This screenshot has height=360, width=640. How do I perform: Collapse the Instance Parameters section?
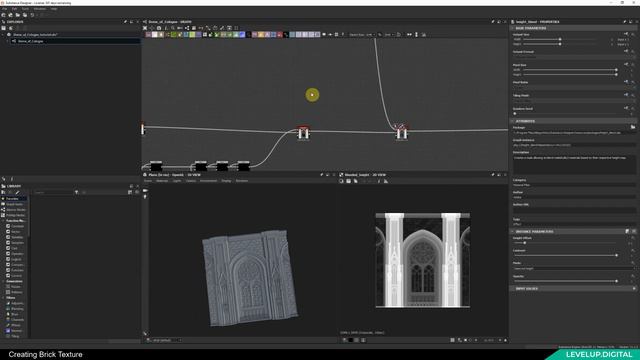pos(512,231)
